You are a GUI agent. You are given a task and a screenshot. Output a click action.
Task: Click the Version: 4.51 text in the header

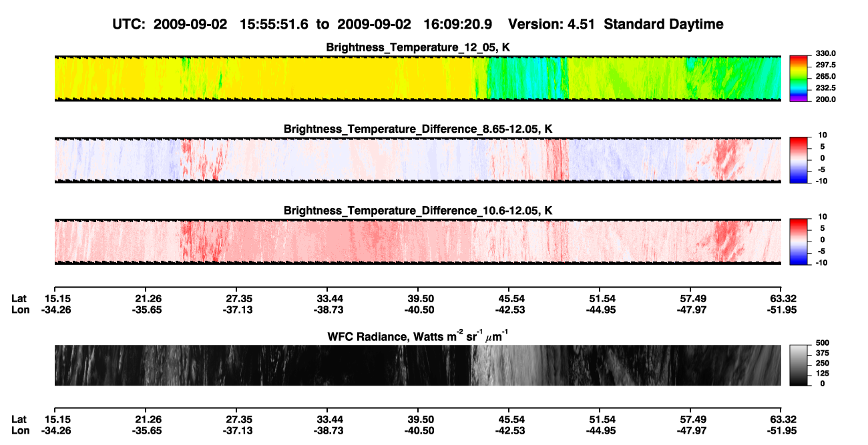[x=552, y=25]
